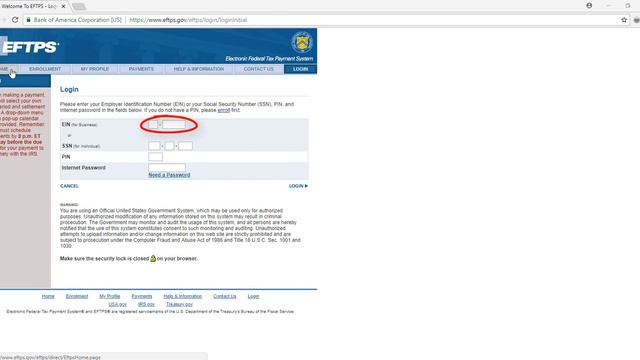Image resolution: width=640 pixels, height=360 pixels.
Task: Focus the Internet Password field
Action: coord(167,167)
